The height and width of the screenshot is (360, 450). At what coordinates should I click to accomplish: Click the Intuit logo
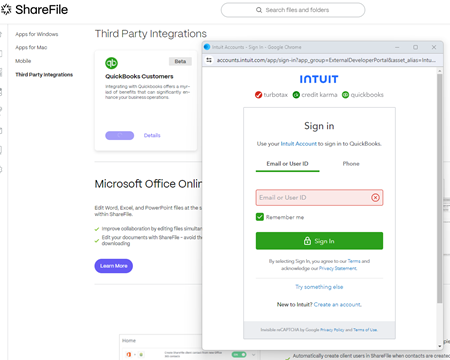[319, 79]
